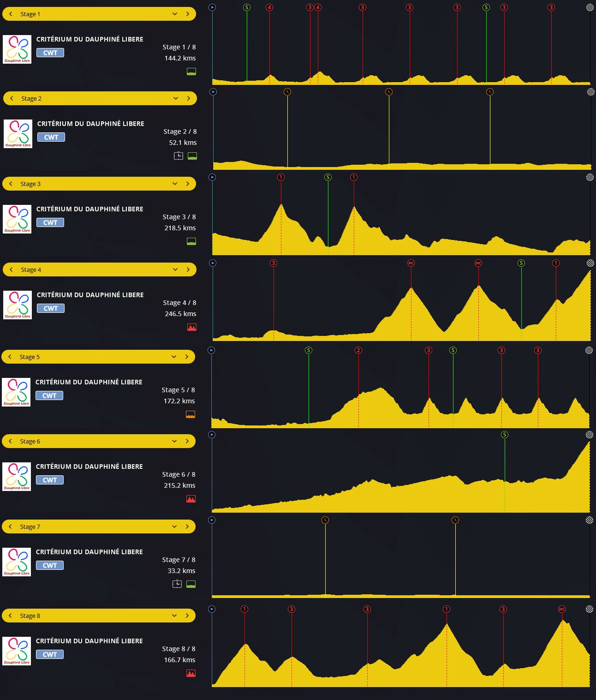Click the CWT badge for Stage 1
This screenshot has width=596, height=700.
[x=50, y=53]
